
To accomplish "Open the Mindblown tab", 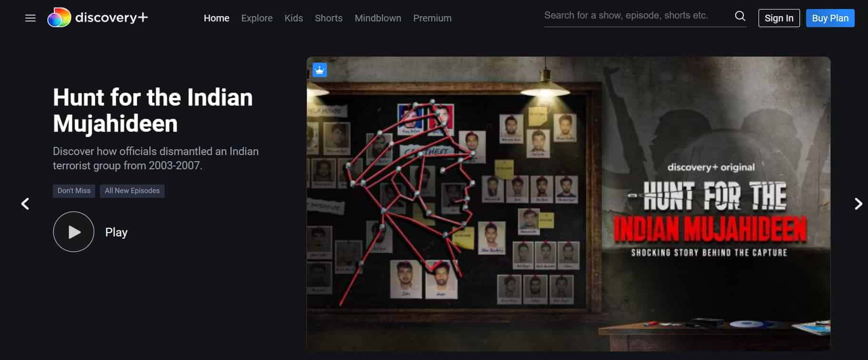I will click(378, 18).
